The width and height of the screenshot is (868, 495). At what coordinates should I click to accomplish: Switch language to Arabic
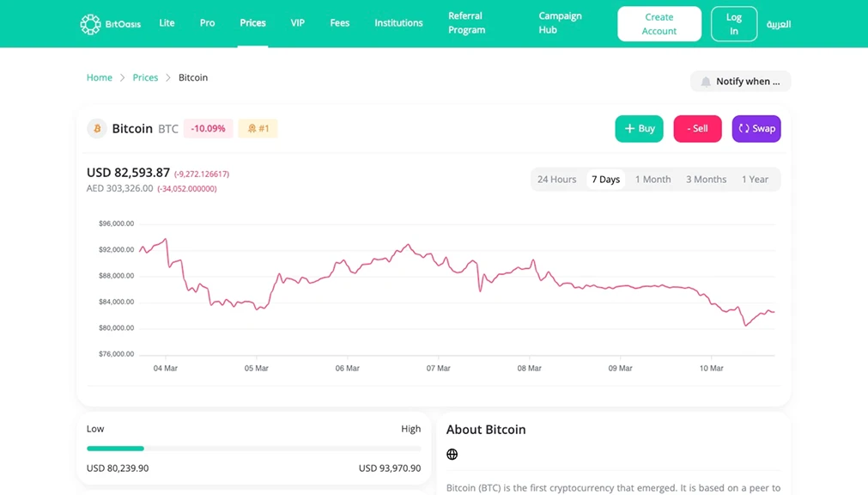click(x=779, y=24)
